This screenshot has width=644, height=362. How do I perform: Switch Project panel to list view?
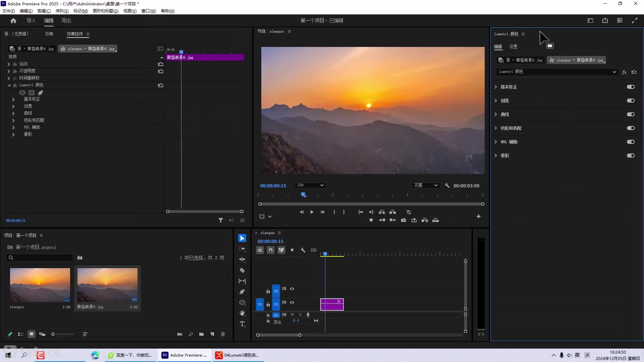coord(21,334)
